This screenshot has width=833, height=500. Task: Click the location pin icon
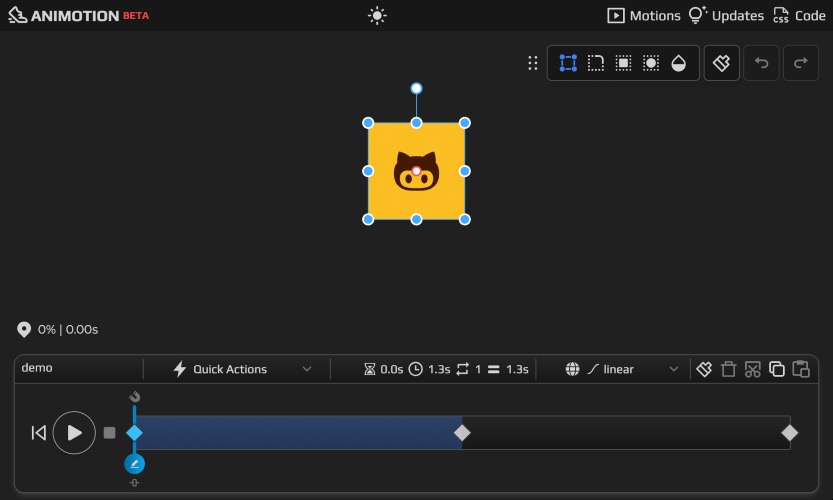(24, 329)
